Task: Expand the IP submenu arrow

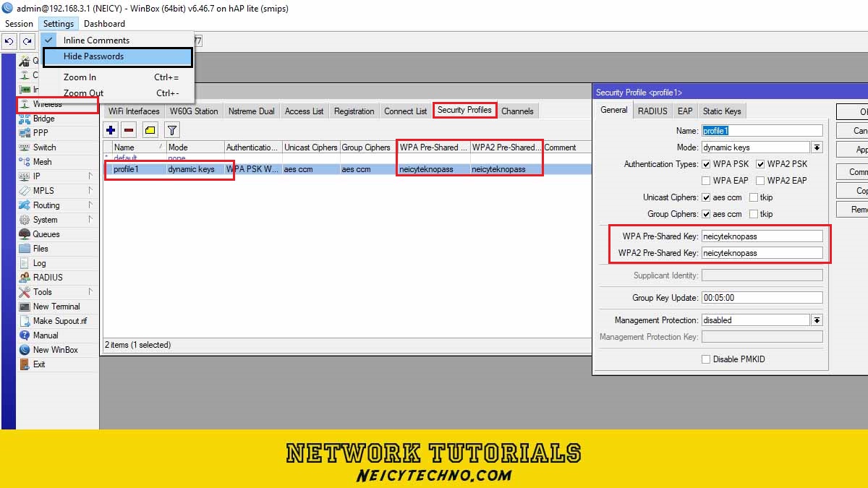Action: 90,176
